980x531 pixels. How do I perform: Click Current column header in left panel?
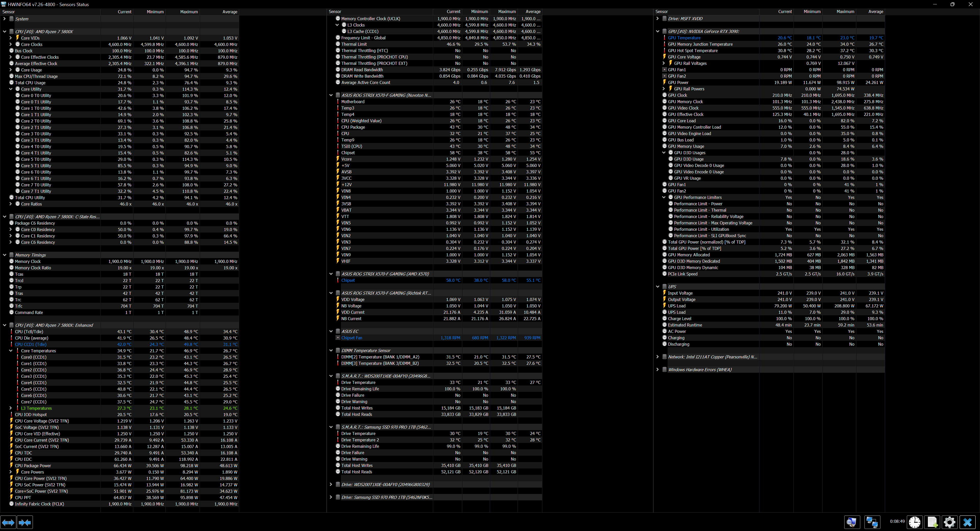pyautogui.click(x=116, y=12)
